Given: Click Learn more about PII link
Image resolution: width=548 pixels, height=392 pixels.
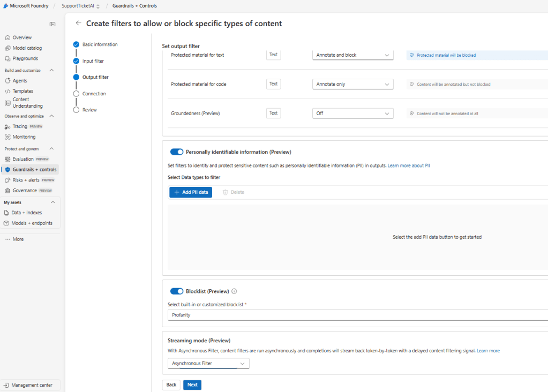Looking at the screenshot, I should [x=409, y=166].
